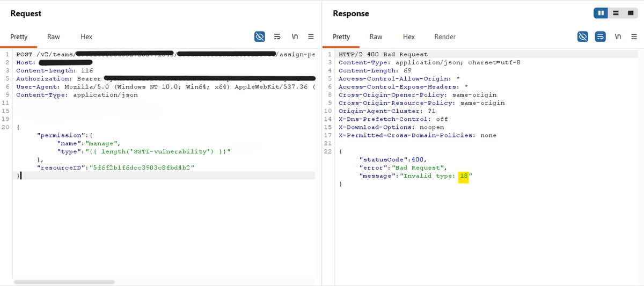Open the Response panel hamburger menu
This screenshot has width=644, height=286.
[634, 36]
